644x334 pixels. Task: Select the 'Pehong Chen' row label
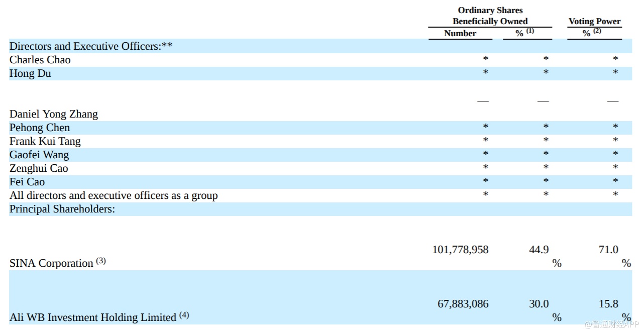(x=40, y=128)
